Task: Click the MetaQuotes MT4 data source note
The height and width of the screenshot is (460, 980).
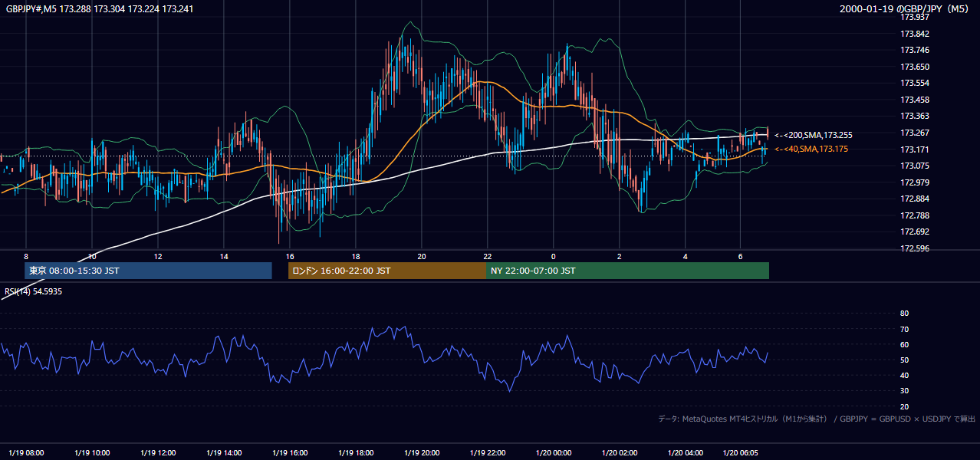Action: [817, 419]
